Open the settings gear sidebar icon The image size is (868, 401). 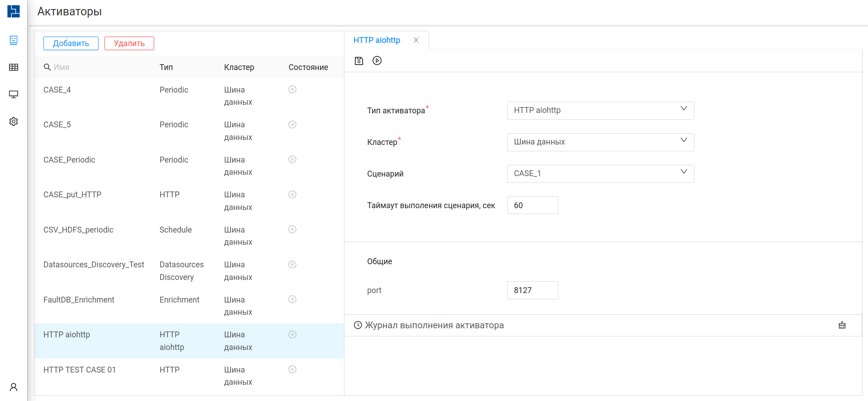(14, 121)
